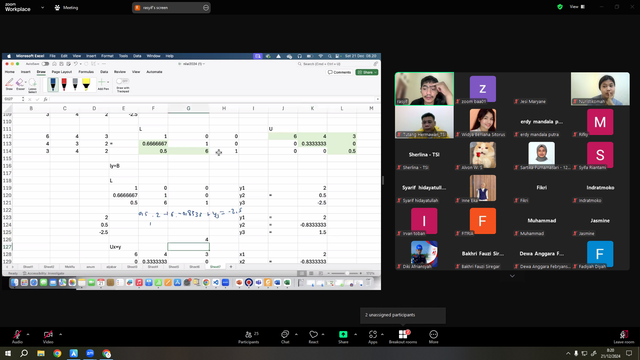The width and height of the screenshot is (640, 360).
Task: Click the fx insert function icon
Action: pyautogui.click(x=45, y=99)
